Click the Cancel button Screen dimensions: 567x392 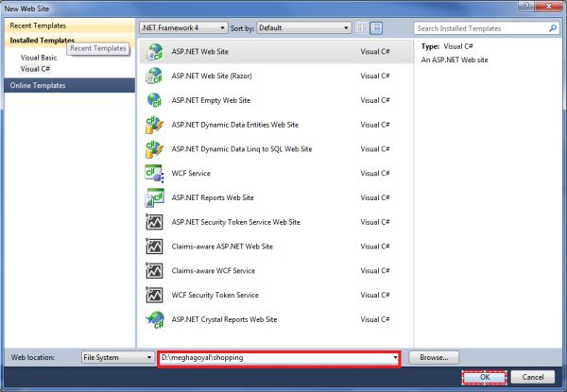tap(533, 377)
